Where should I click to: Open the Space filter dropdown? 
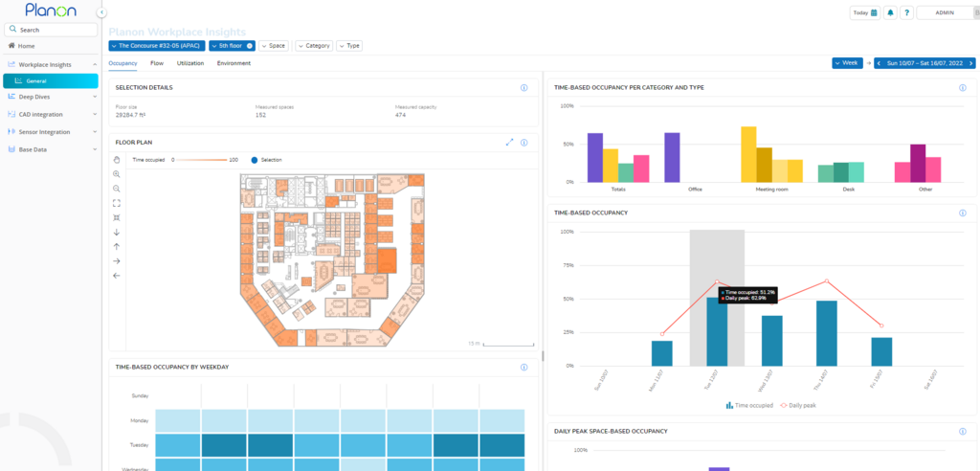point(274,46)
